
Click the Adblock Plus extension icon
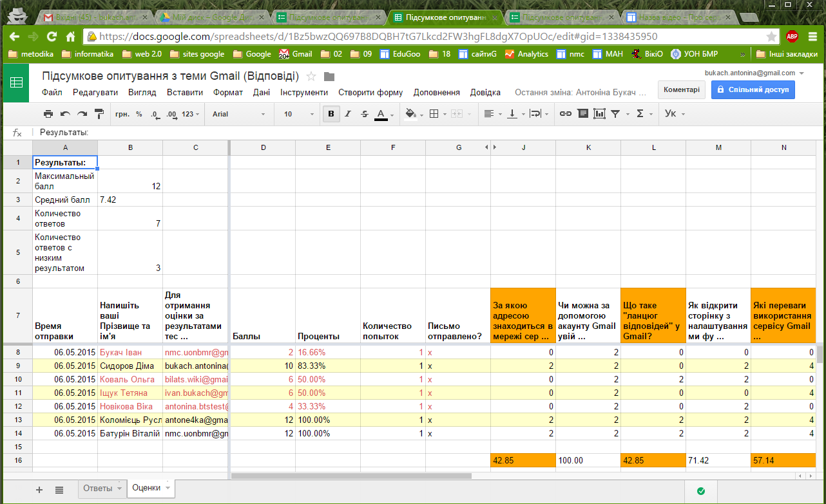click(792, 37)
